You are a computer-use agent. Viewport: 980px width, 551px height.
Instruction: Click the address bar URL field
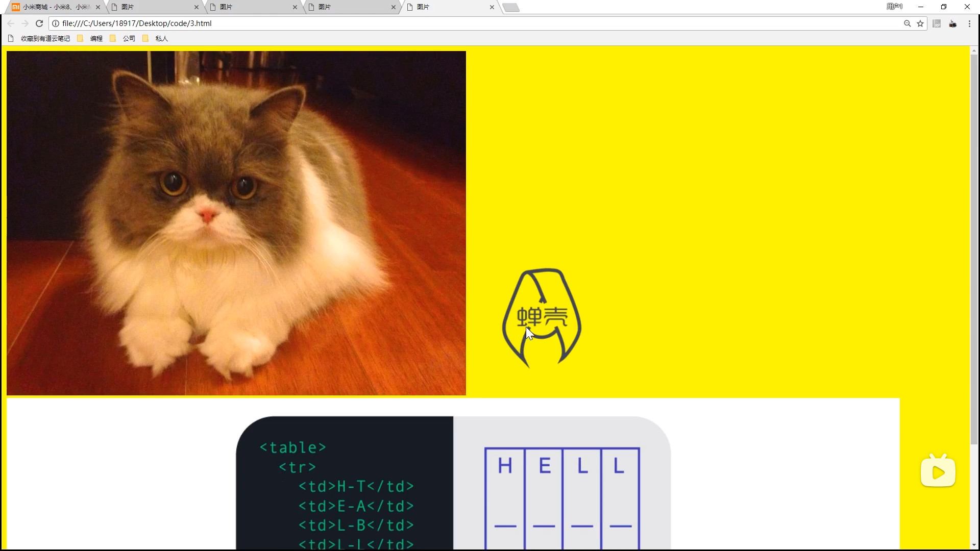coord(459,23)
